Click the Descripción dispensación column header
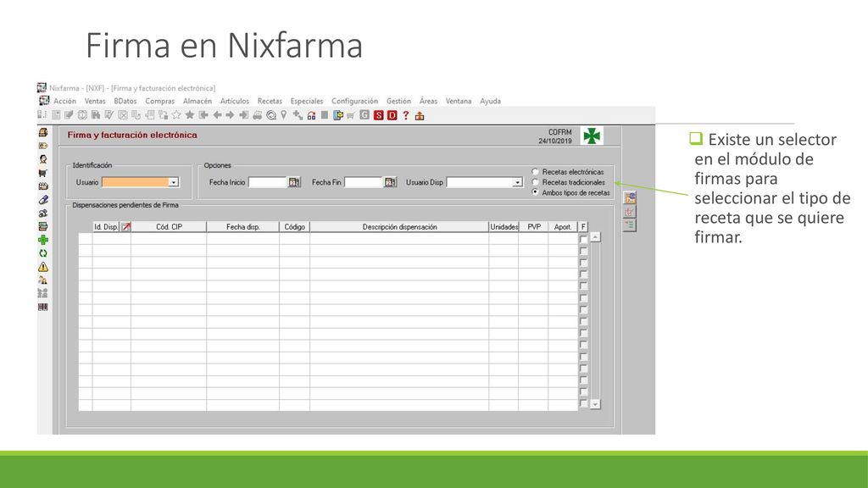This screenshot has width=868, height=488. pos(400,227)
